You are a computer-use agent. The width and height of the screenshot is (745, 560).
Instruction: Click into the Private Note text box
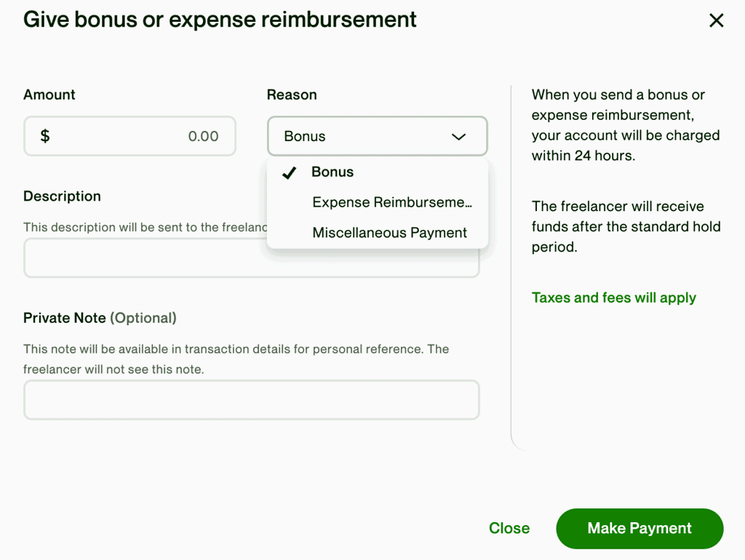[x=251, y=400]
